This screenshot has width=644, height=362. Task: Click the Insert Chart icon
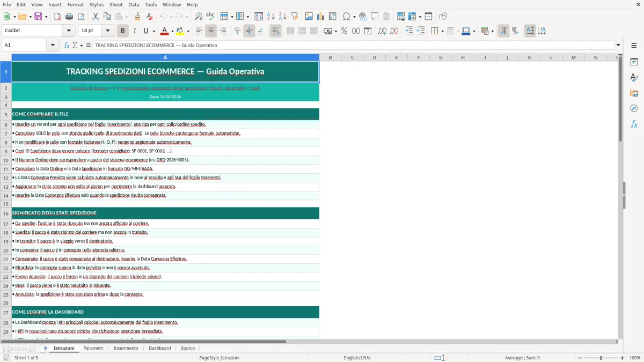click(321, 17)
